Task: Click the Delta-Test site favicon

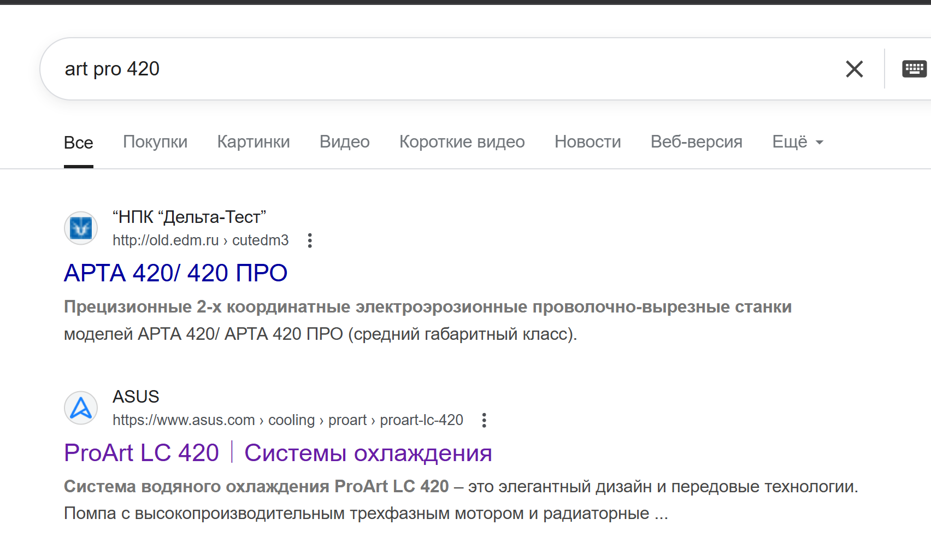Action: coord(81,228)
